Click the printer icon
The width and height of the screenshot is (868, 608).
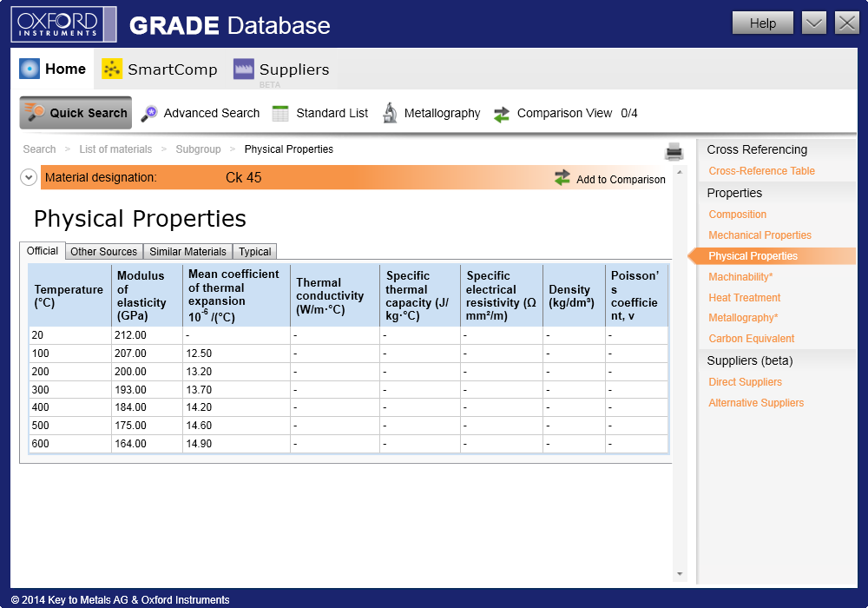click(x=674, y=151)
